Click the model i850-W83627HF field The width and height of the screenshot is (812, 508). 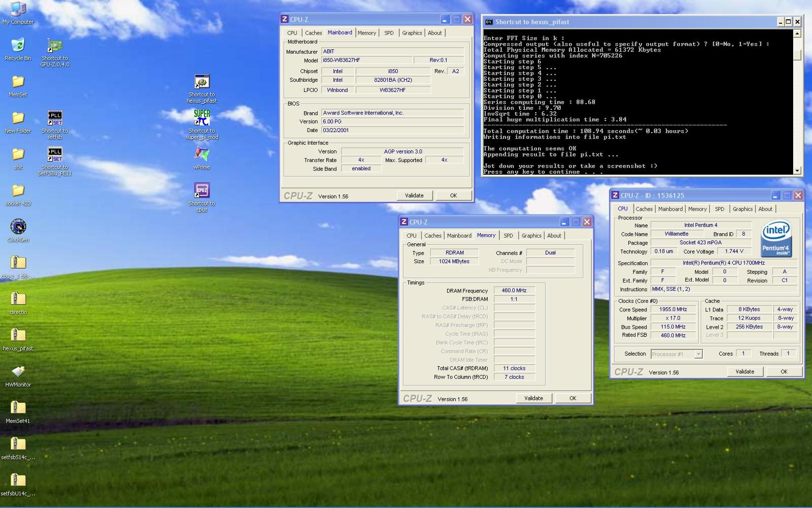pyautogui.click(x=367, y=60)
